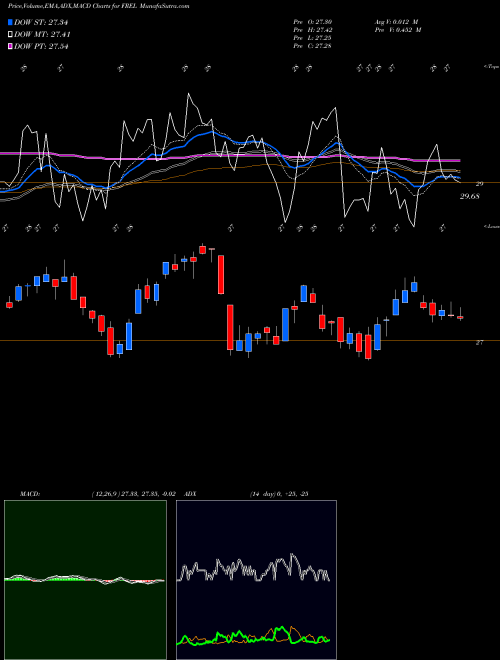Click the ADX '(14 day) 6, +25, -25' readout
The image size is (500, 660).
[279, 494]
